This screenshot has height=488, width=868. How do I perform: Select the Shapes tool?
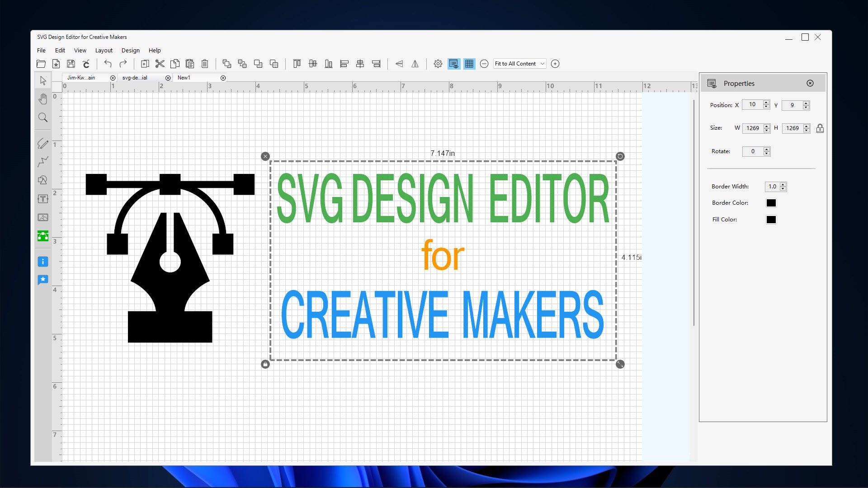[x=43, y=180]
